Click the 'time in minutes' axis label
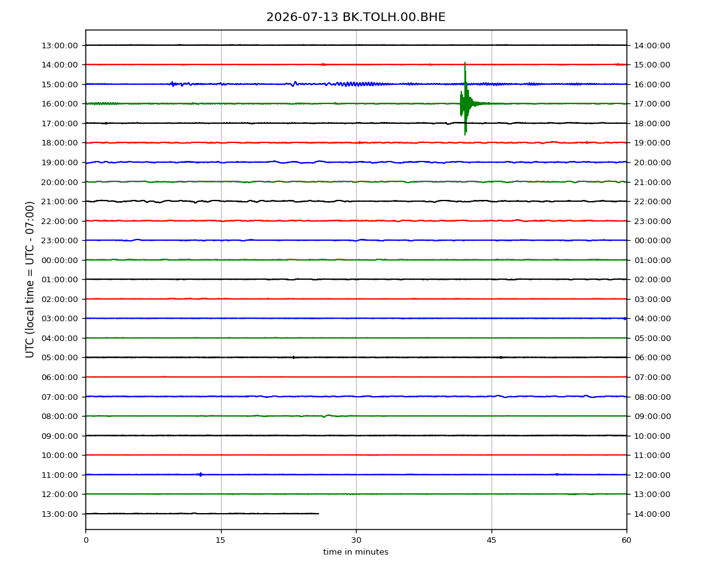712x588 pixels. [x=355, y=552]
